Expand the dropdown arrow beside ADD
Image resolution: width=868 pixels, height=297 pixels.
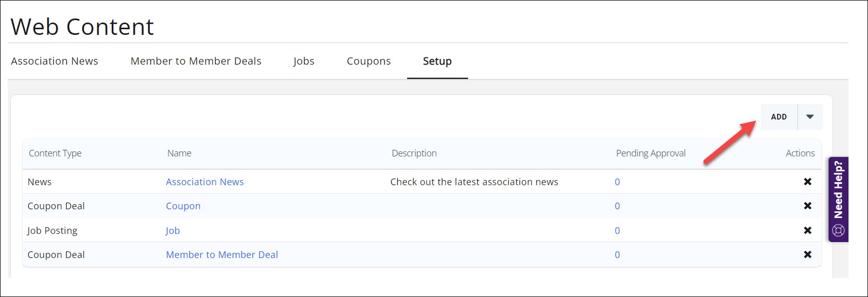[x=810, y=117]
